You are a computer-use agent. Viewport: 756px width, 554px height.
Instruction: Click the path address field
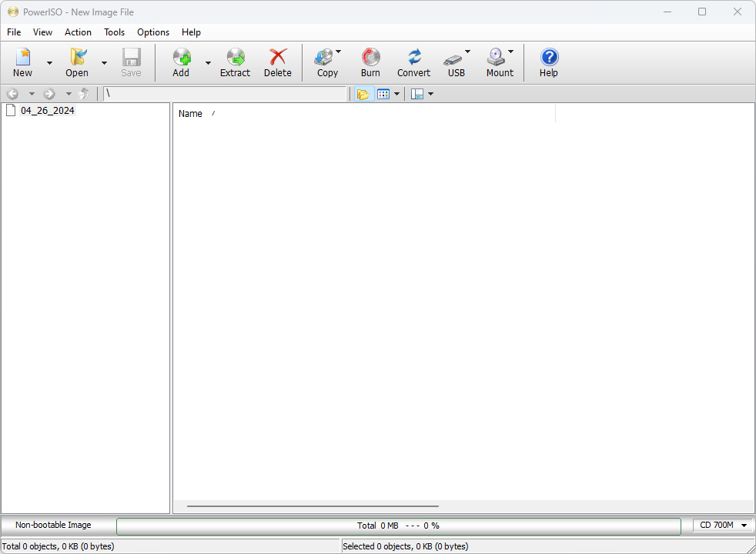[226, 94]
